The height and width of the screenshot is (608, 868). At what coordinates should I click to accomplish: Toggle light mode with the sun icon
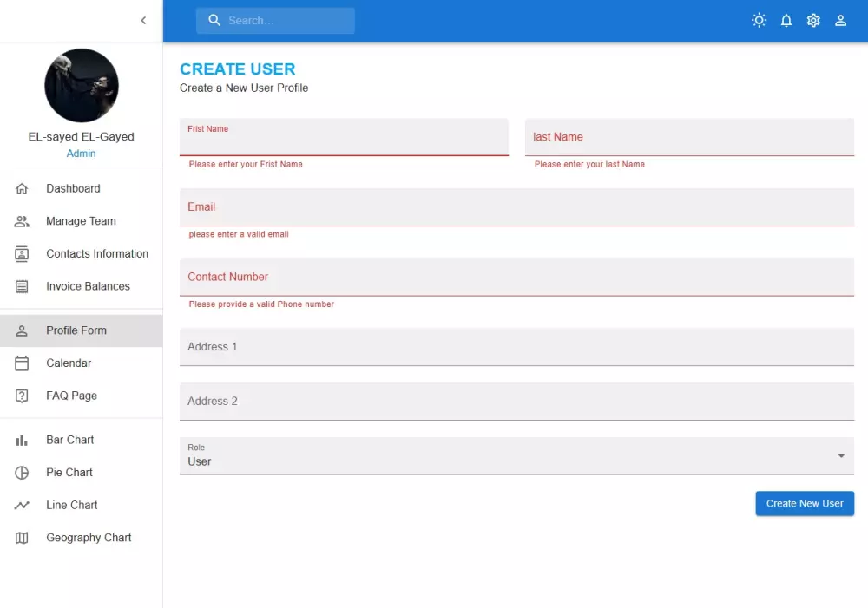(x=759, y=20)
